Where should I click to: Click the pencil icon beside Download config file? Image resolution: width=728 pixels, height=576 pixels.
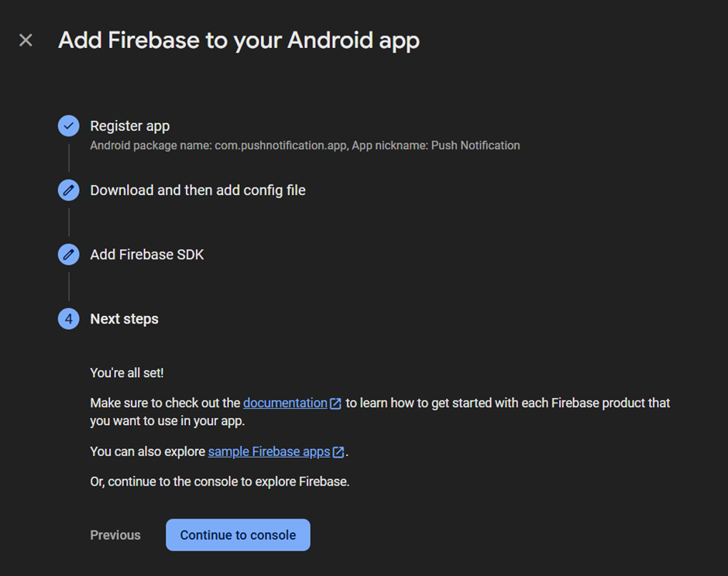[x=69, y=190]
